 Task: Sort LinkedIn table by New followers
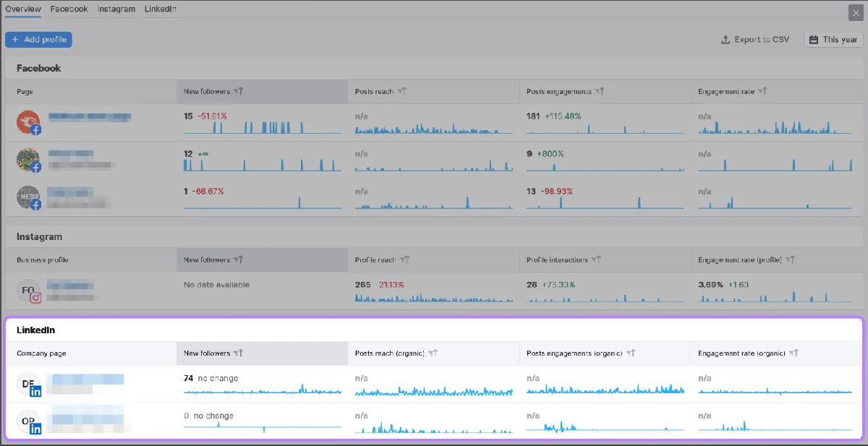click(240, 353)
